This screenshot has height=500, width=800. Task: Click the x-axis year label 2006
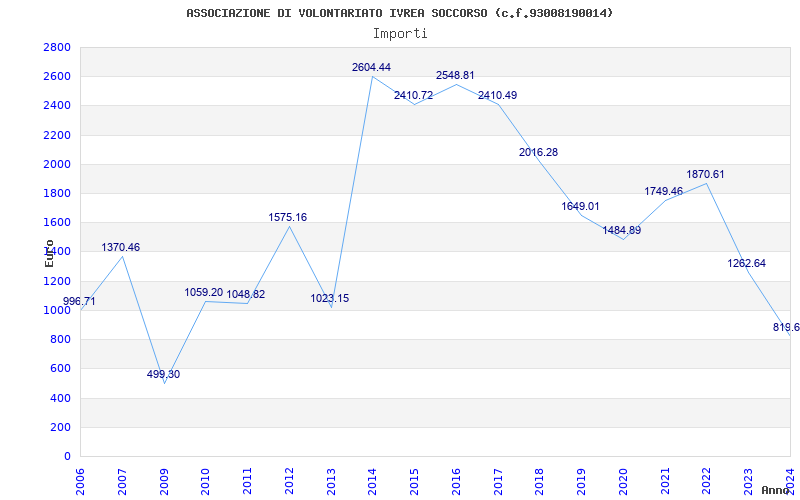[80, 481]
